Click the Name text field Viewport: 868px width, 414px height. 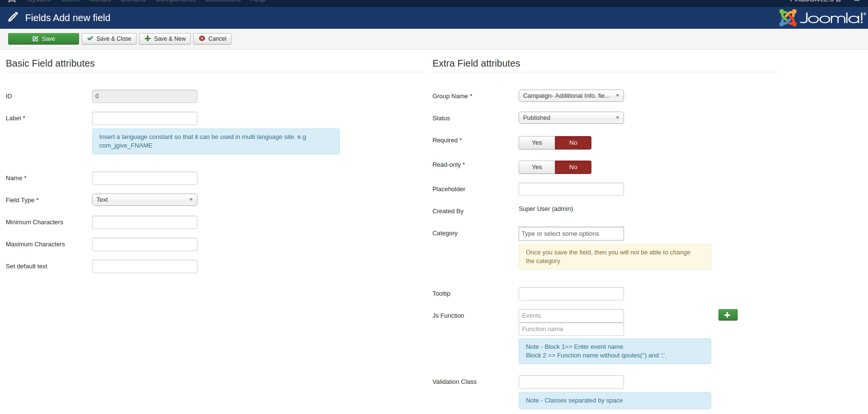[144, 178]
